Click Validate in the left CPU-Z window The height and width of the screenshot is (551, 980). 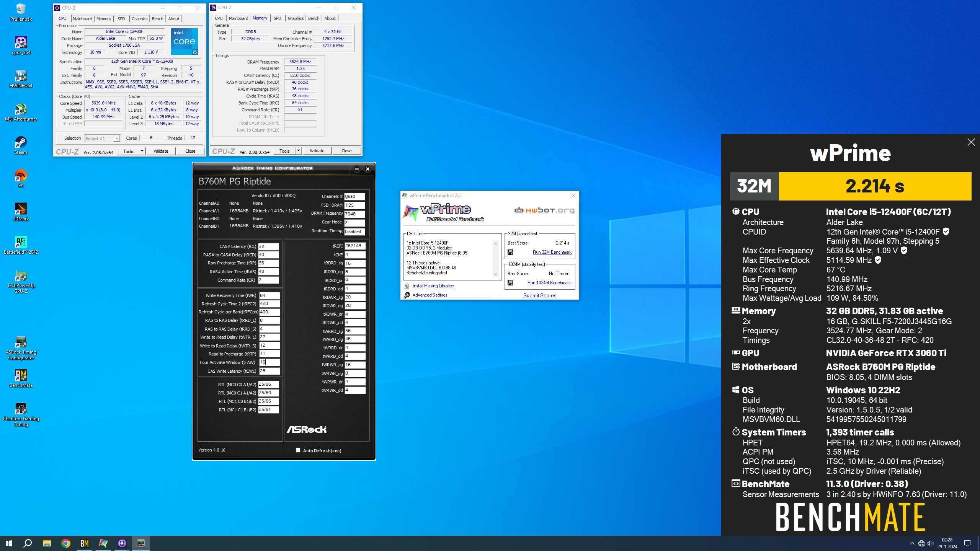161,151
